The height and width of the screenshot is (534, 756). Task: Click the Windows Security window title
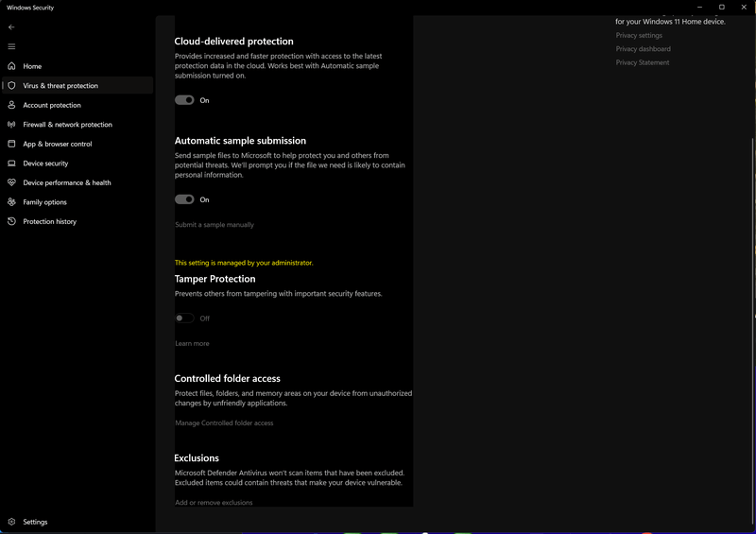pyautogui.click(x=30, y=8)
